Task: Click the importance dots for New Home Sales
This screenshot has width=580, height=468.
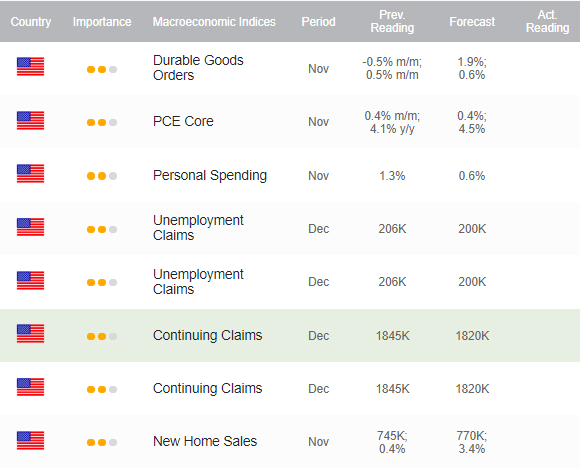Action: click(102, 442)
